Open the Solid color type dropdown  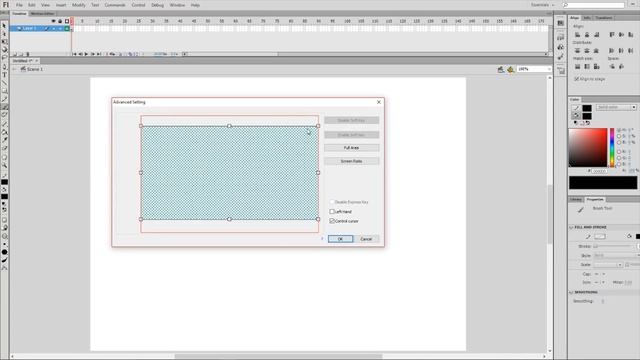(x=616, y=107)
